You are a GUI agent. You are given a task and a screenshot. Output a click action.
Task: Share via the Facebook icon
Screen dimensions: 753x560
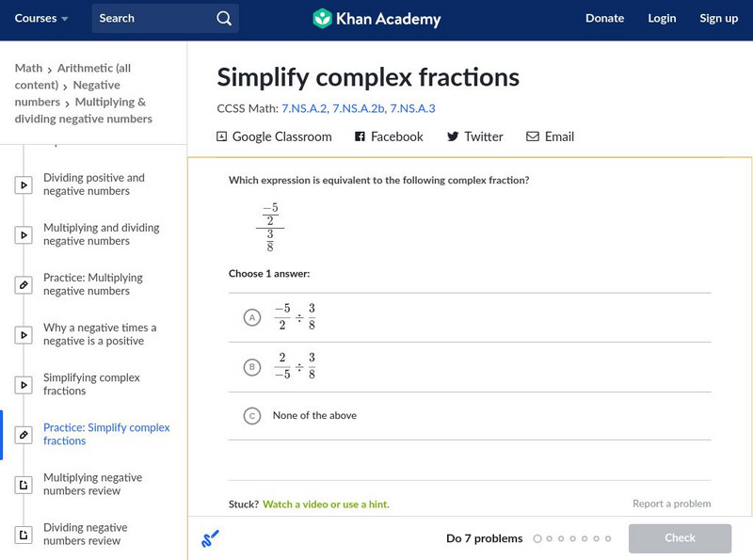(x=360, y=136)
